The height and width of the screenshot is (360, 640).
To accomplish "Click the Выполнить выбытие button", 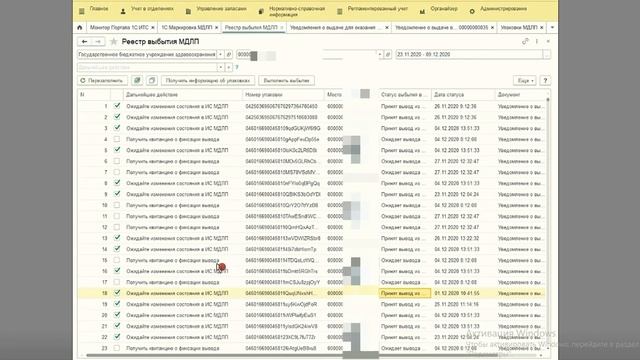I will 286,80.
